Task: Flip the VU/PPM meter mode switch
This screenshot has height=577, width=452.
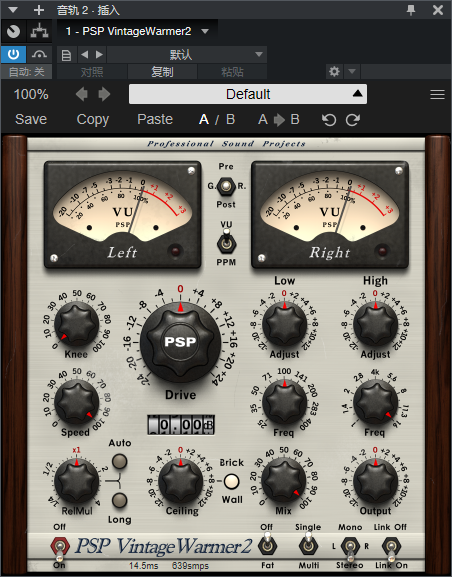Action: (x=226, y=242)
